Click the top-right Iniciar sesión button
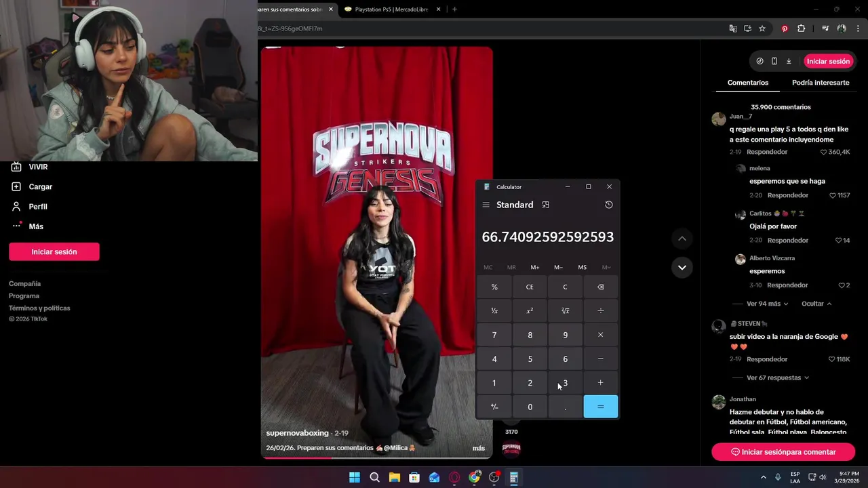The height and width of the screenshot is (488, 868). click(828, 61)
